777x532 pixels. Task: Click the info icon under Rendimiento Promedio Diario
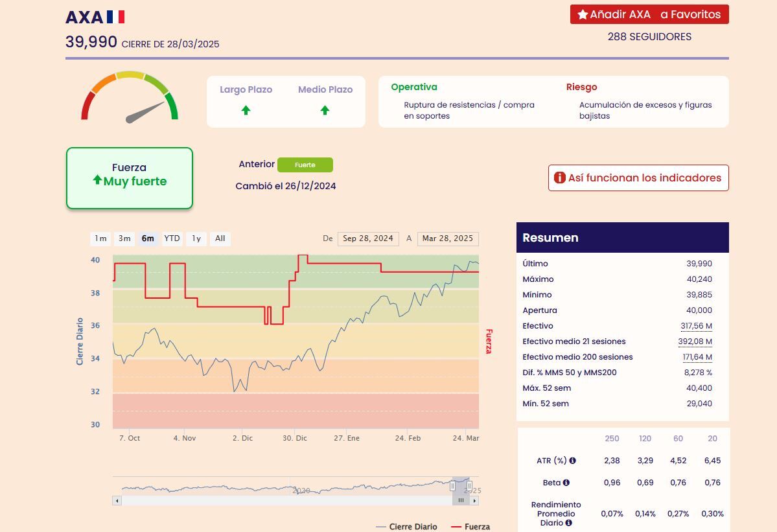pyautogui.click(x=568, y=523)
